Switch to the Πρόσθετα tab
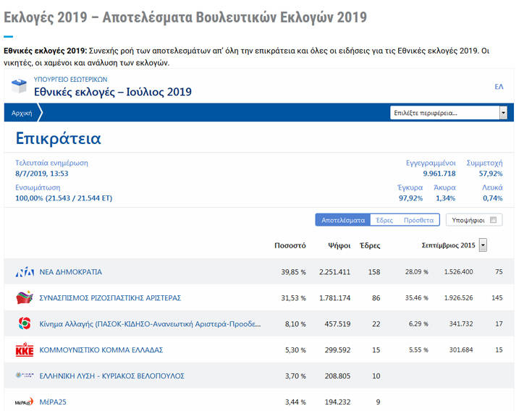Viewport: 532px width, 411px height. point(418,220)
